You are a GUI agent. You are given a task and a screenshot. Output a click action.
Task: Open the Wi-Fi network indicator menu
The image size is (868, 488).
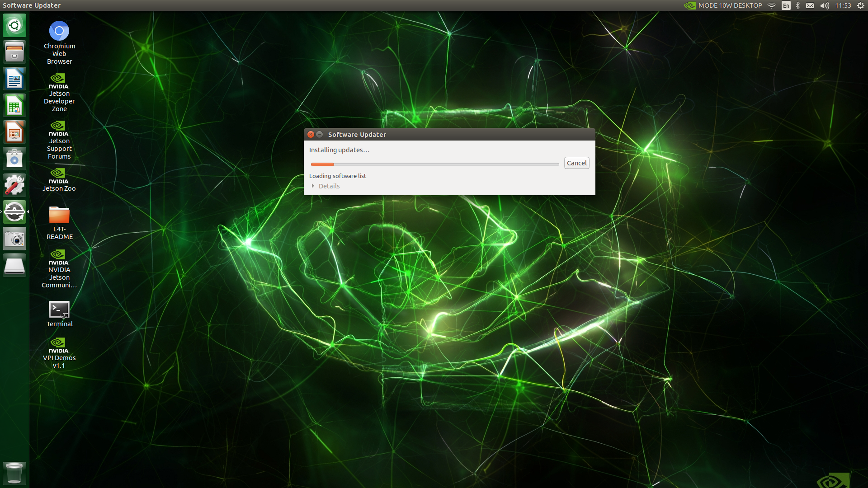click(x=772, y=5)
